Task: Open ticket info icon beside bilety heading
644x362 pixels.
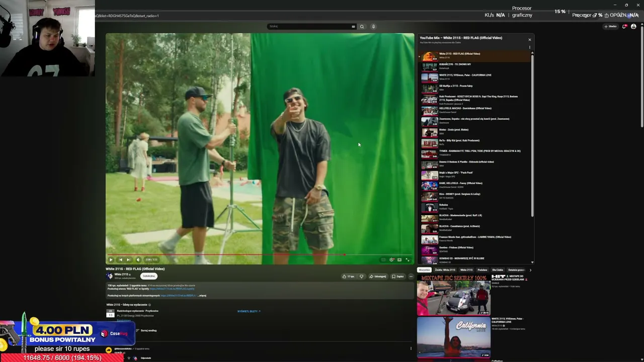Action: [x=149, y=305]
